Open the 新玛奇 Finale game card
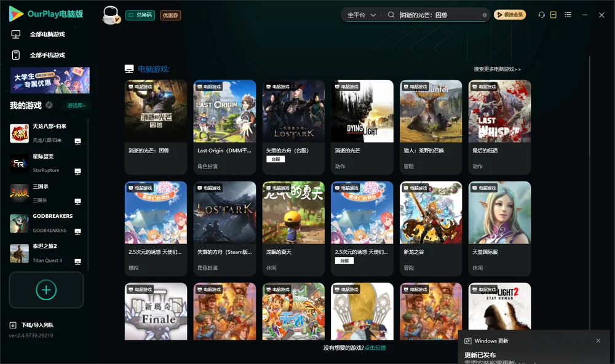The width and height of the screenshot is (615, 364). pyautogui.click(x=156, y=312)
